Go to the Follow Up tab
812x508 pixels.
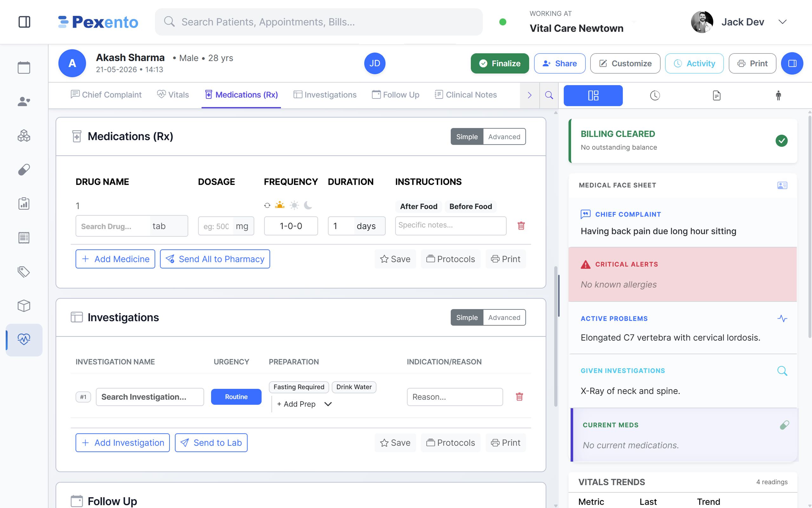(396, 95)
